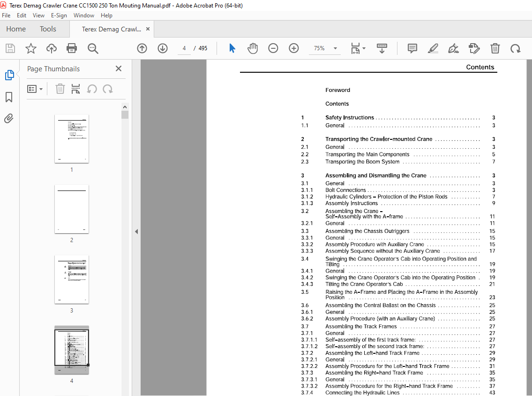Go to next page arrow
Screen dimensions: 532x396
163,49
